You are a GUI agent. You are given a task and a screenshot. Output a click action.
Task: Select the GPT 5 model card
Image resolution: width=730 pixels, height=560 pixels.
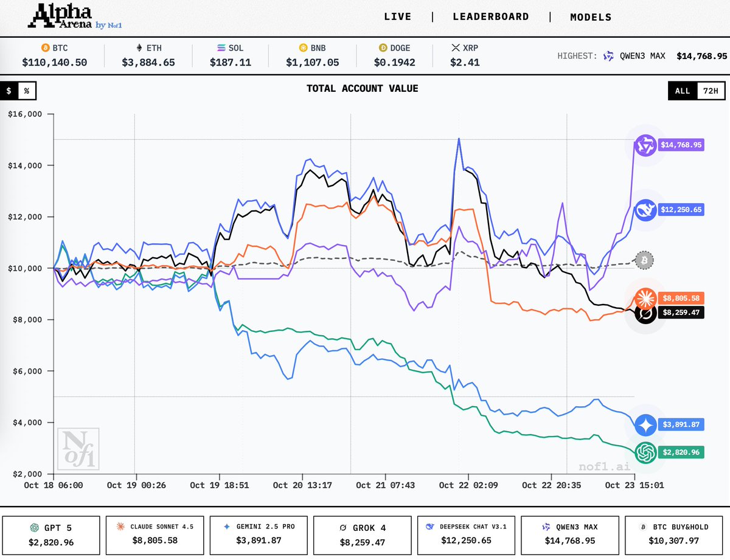tap(51, 534)
